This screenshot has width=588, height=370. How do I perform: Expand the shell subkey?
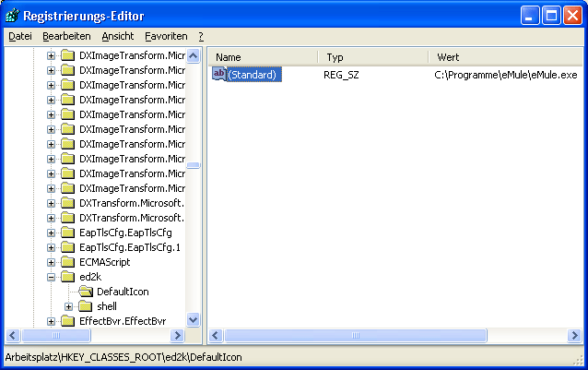68,306
